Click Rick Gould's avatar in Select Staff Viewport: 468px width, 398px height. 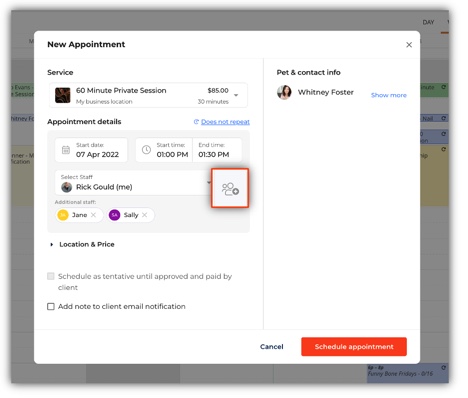coord(67,187)
